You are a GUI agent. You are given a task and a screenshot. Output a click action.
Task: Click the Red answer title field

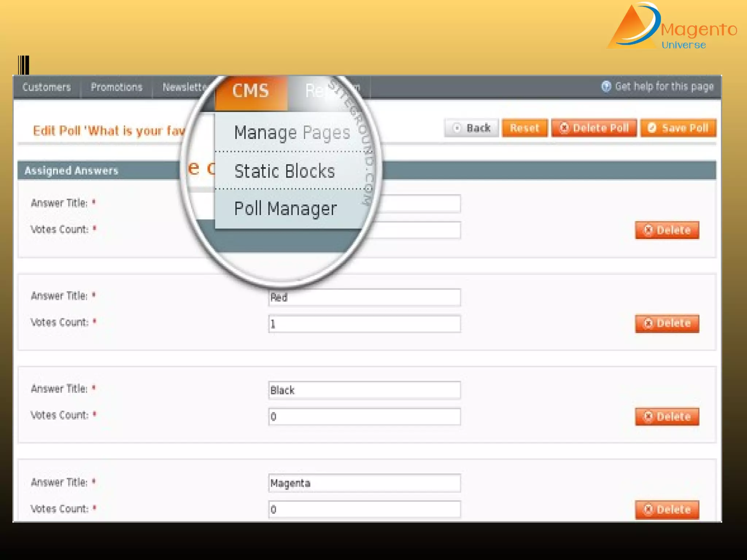pyautogui.click(x=364, y=297)
